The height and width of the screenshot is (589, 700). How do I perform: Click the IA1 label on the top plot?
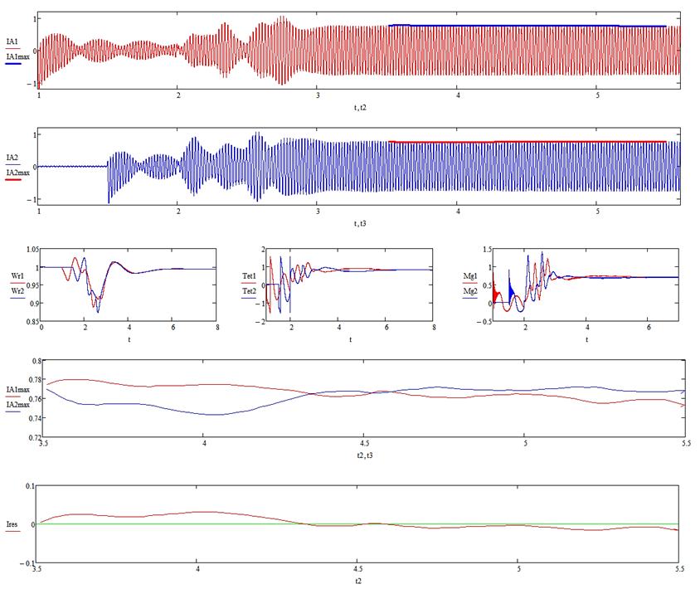pyautogui.click(x=12, y=41)
